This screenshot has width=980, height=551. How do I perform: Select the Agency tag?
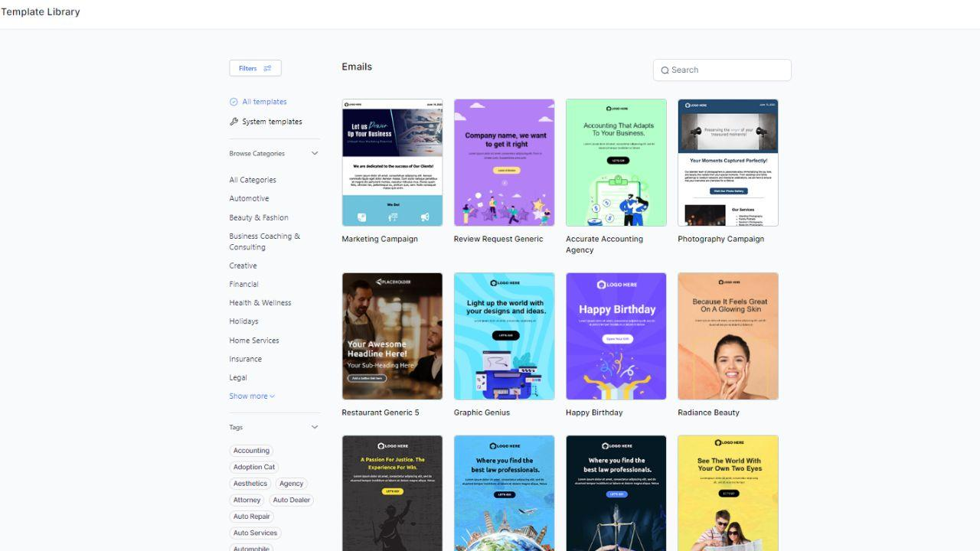291,484
